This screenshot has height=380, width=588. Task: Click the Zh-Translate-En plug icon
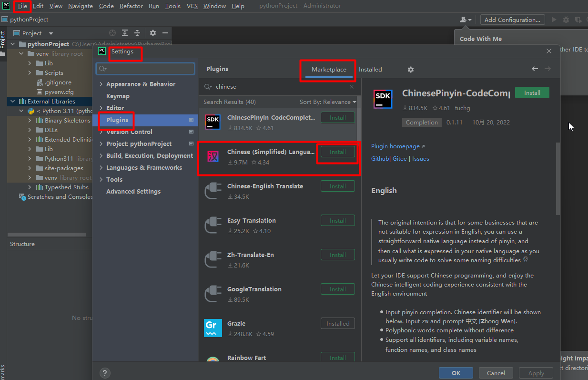213,259
